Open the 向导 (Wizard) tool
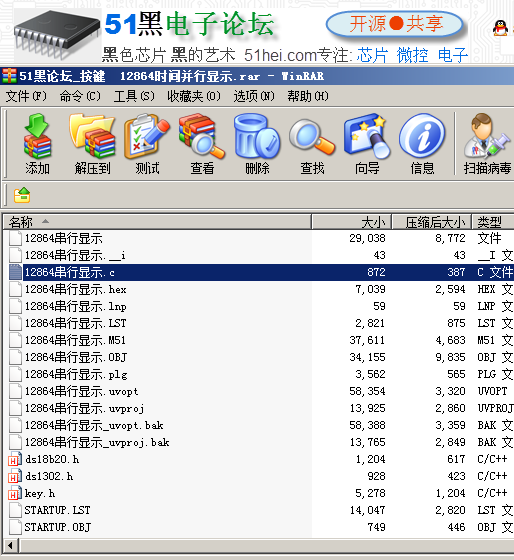 tap(367, 136)
